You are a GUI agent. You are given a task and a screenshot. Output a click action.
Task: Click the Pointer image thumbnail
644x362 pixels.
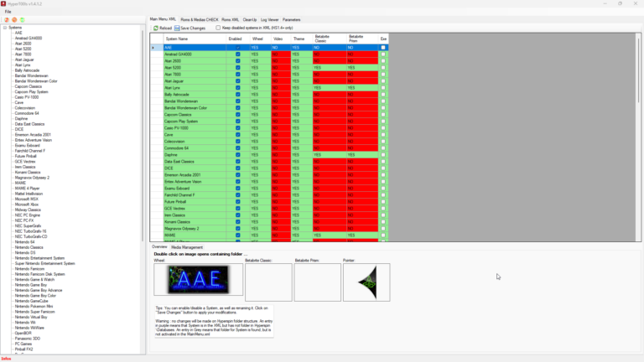click(x=366, y=282)
